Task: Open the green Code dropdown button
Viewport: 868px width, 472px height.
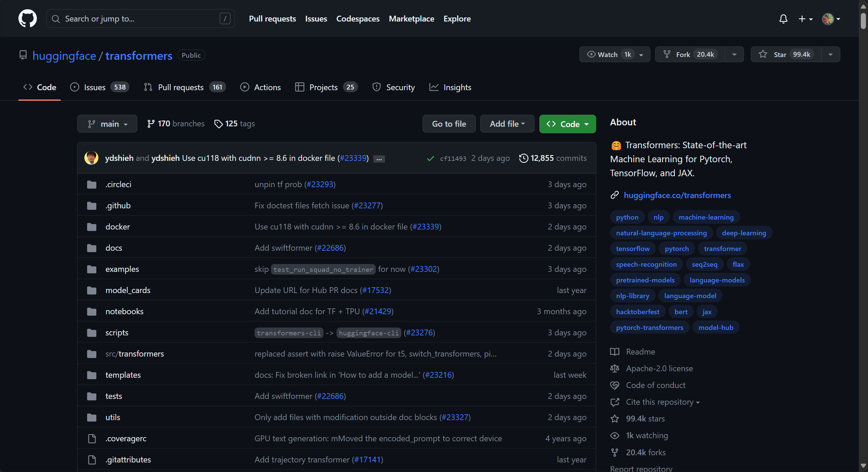Action: click(x=567, y=124)
